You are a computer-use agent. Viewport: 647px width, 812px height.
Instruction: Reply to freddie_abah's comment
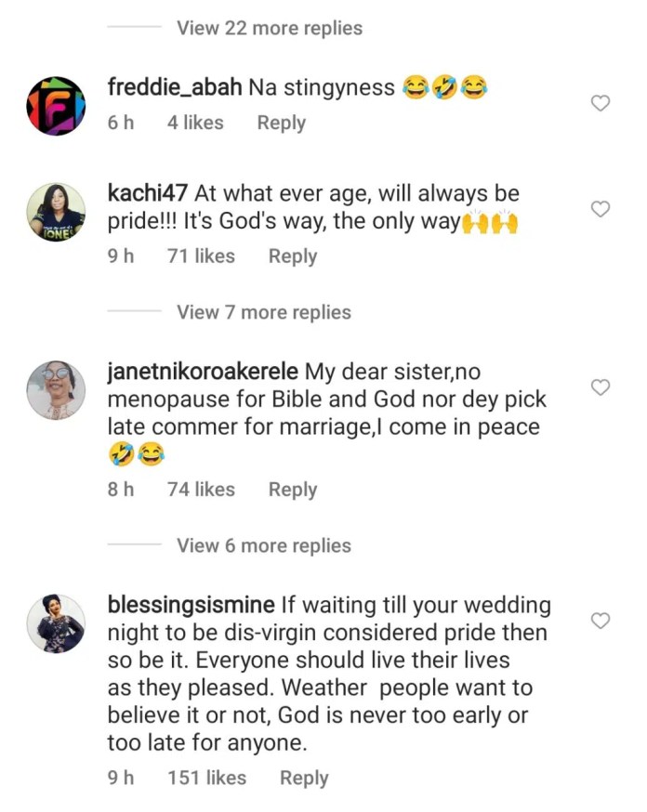(x=281, y=123)
